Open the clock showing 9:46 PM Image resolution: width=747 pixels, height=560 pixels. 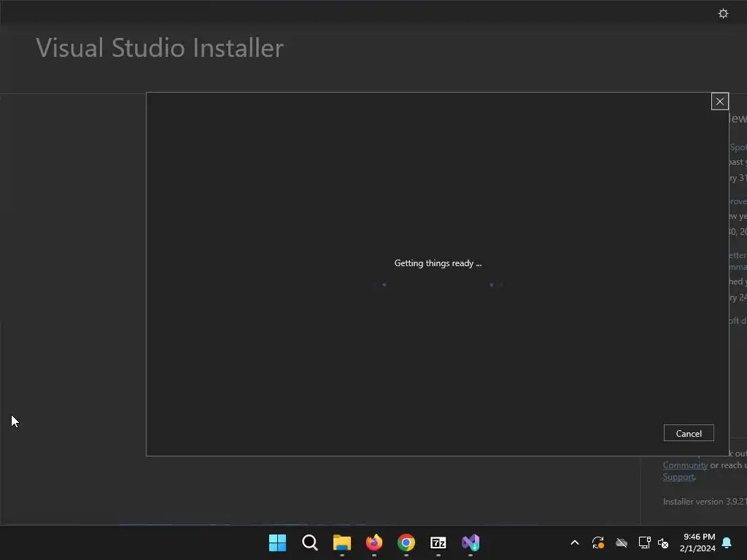pos(697,542)
